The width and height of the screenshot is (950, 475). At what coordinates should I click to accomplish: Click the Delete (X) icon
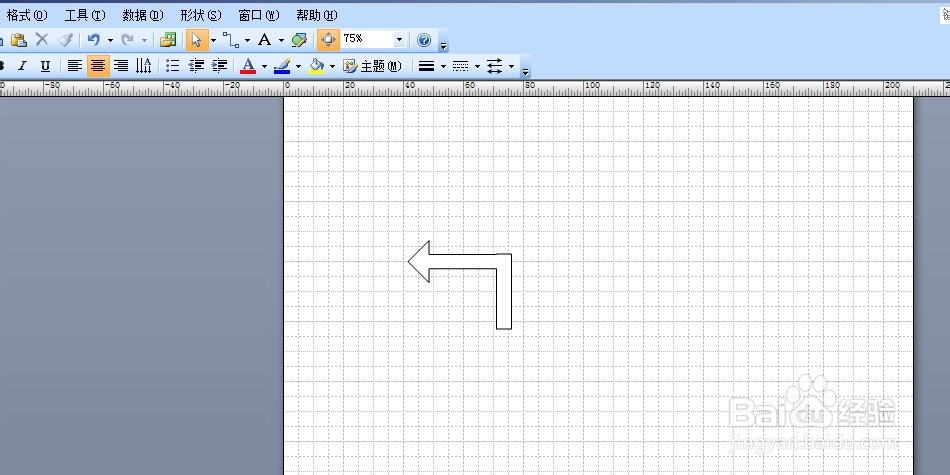coord(42,40)
